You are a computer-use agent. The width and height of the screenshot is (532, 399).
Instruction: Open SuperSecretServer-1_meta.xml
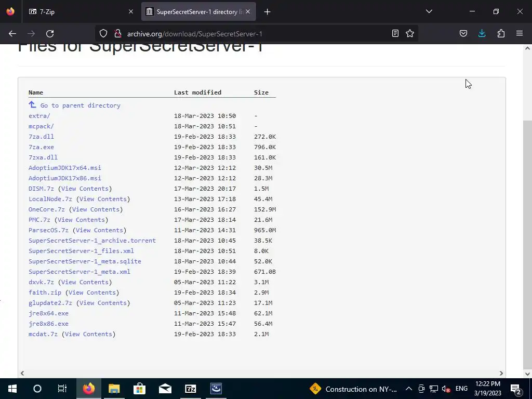tap(79, 272)
